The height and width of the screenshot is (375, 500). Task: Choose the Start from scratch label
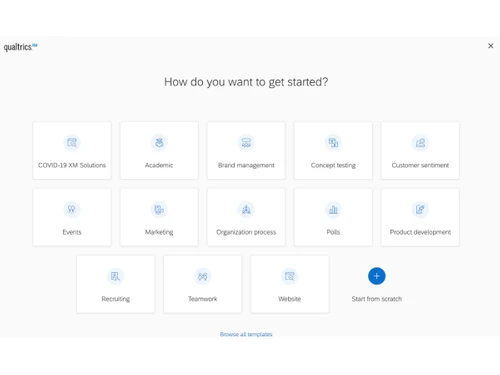[x=377, y=299]
